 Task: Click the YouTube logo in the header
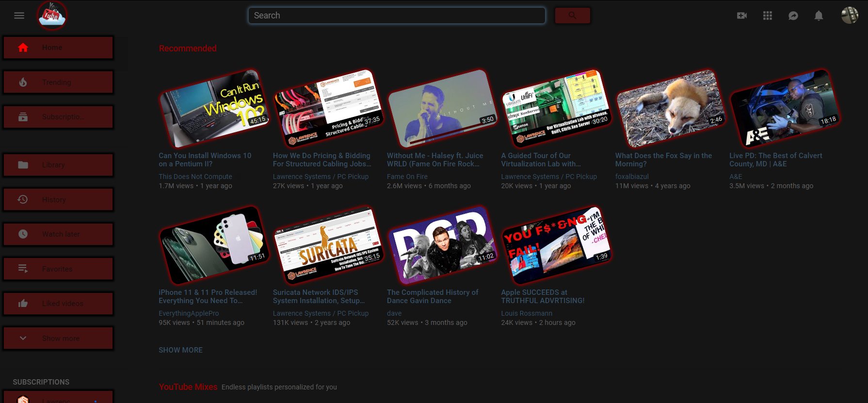pos(52,16)
